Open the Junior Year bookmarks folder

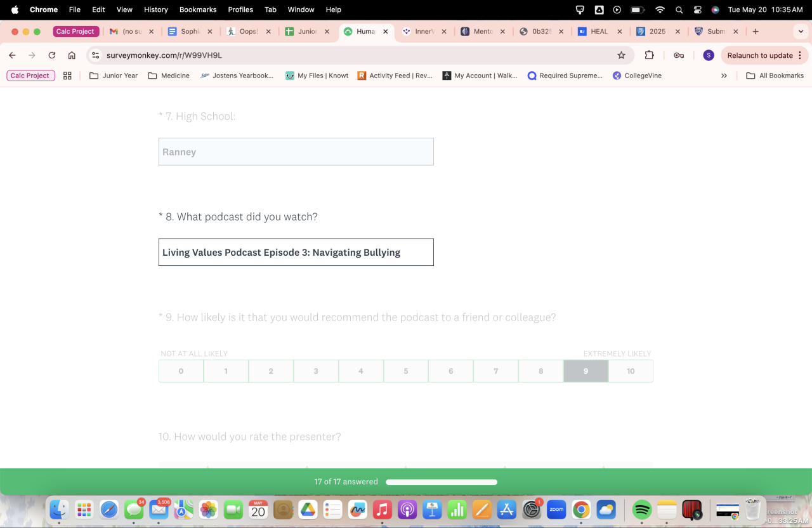click(x=114, y=76)
